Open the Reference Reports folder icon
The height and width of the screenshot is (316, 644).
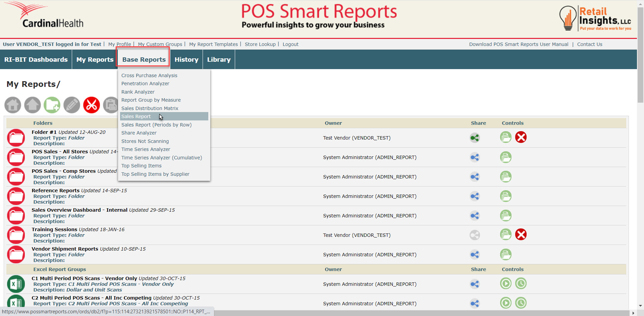coord(16,196)
